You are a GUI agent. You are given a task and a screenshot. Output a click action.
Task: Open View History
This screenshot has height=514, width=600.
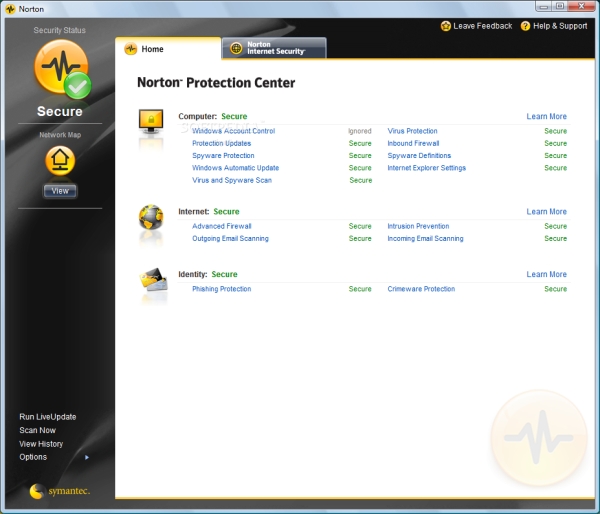point(41,444)
